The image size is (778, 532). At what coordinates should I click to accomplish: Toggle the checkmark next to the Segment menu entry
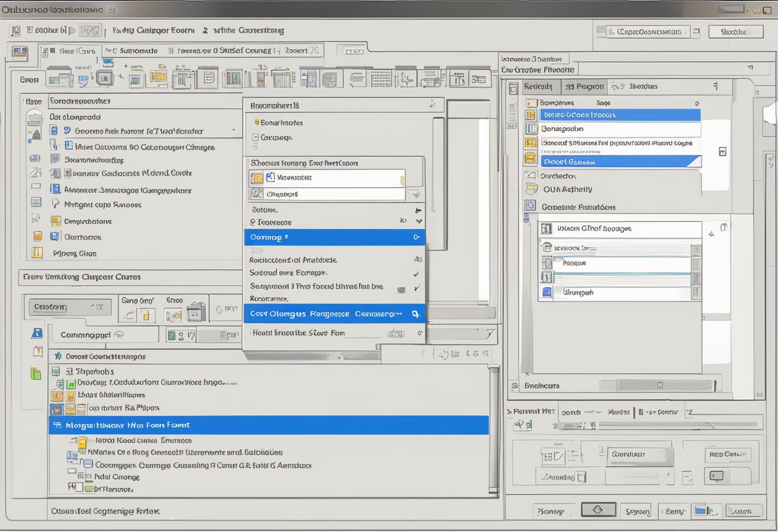coord(417,287)
